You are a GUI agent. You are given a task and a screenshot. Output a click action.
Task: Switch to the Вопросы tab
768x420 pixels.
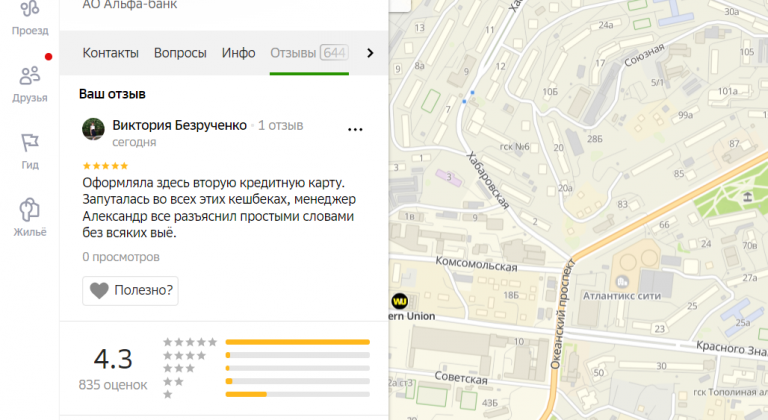point(180,53)
